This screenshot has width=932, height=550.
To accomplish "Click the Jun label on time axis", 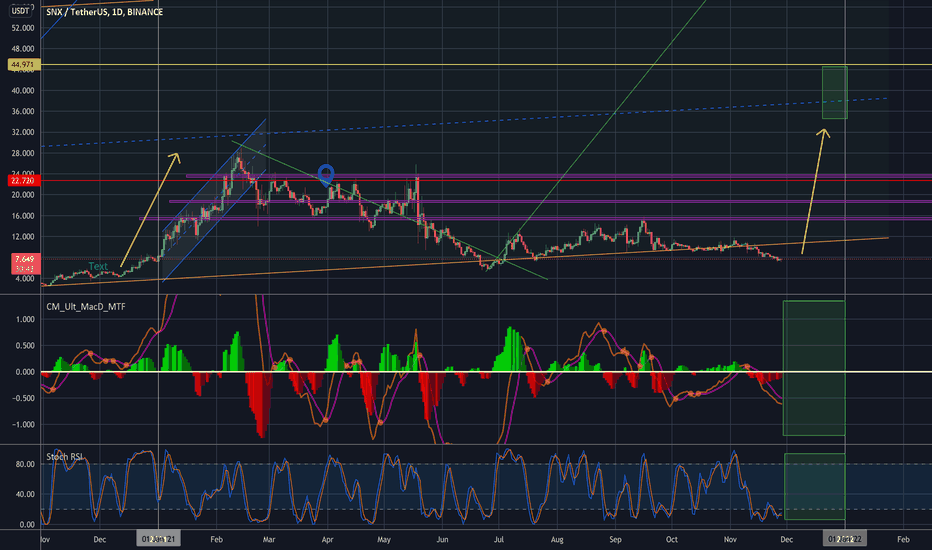I will (442, 539).
